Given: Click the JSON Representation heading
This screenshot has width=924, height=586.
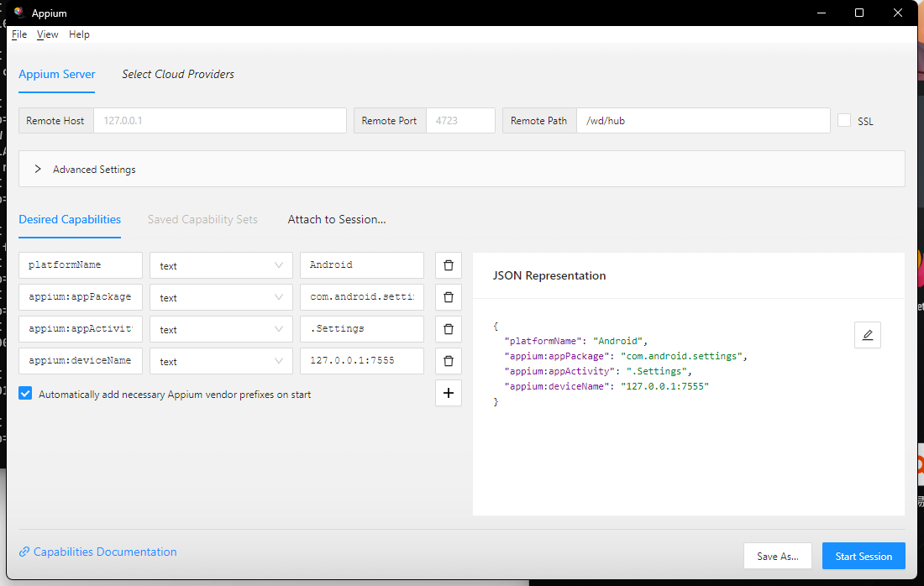Looking at the screenshot, I should (x=549, y=275).
